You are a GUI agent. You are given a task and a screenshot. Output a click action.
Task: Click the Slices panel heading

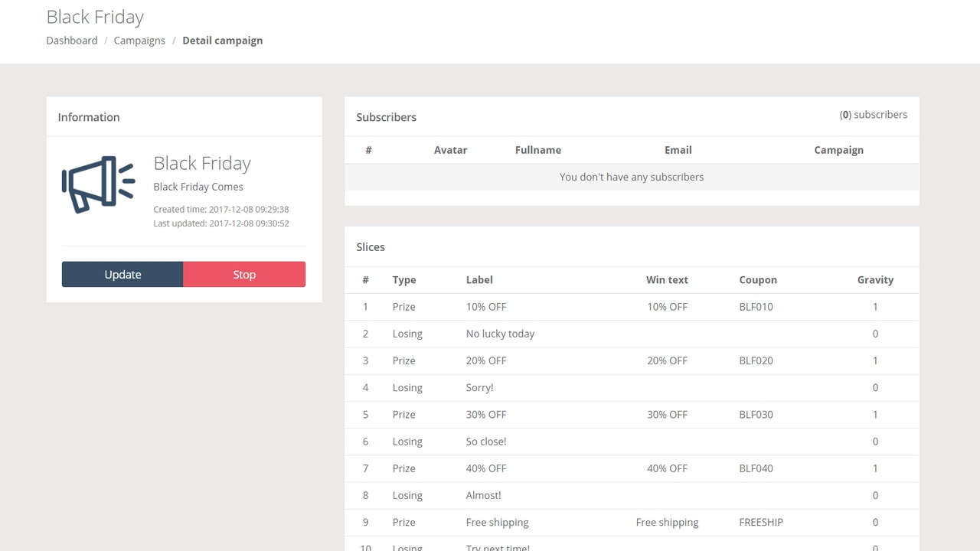coord(371,247)
